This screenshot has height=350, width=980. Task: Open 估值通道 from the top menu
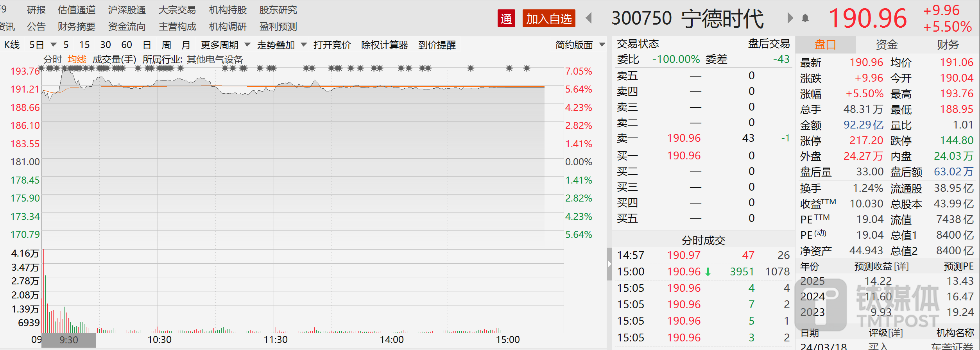tap(77, 10)
